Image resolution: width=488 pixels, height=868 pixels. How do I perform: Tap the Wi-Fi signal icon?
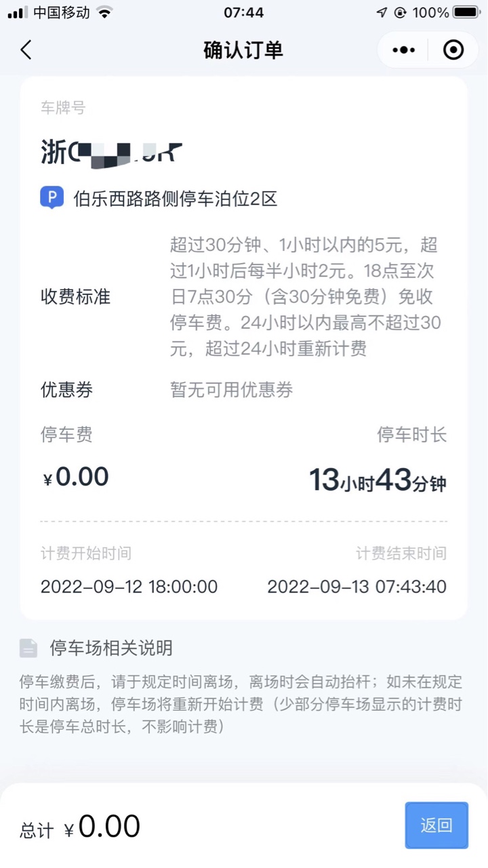(104, 12)
